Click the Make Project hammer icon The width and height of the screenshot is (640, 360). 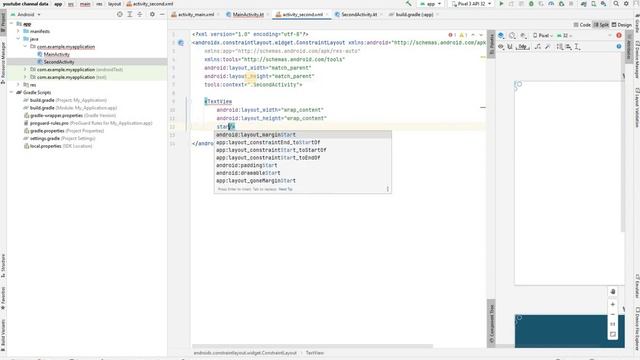coord(409,4)
